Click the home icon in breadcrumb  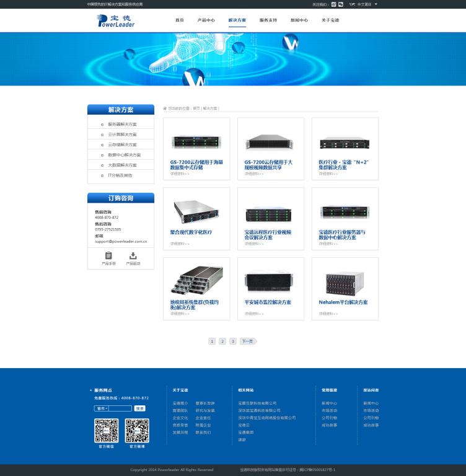[x=165, y=108]
